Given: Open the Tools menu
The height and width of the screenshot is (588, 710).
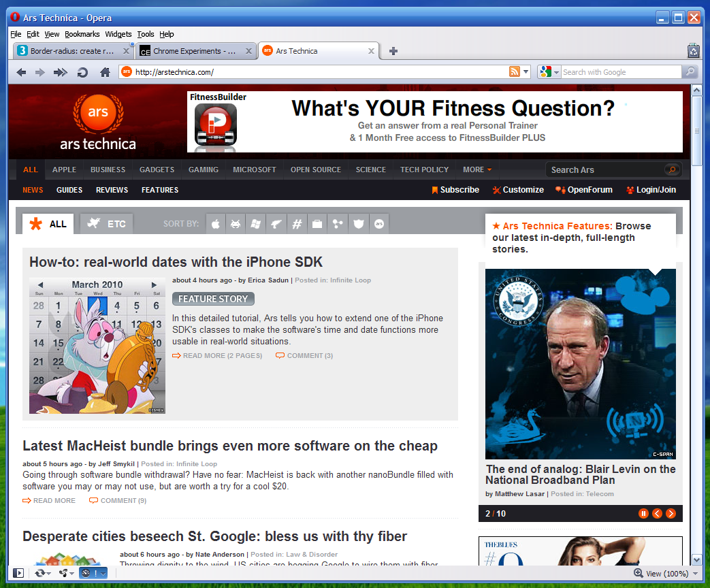Looking at the screenshot, I should (x=146, y=34).
